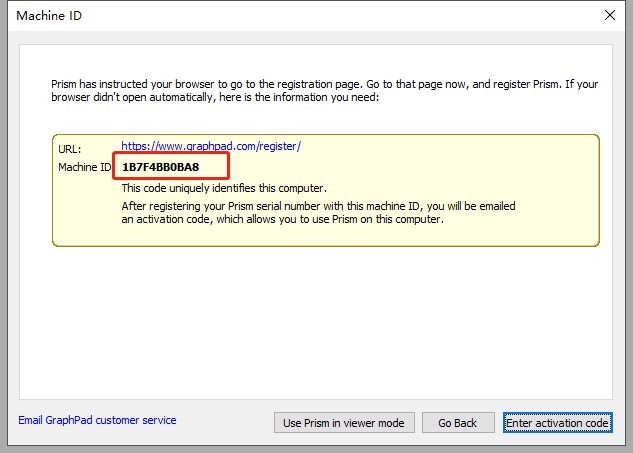Choose Use Prism in viewer mode

[x=343, y=423]
